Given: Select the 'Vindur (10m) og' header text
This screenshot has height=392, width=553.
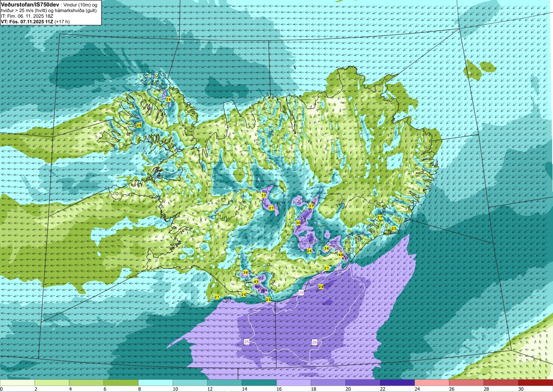Looking at the screenshot, I should pos(81,4).
